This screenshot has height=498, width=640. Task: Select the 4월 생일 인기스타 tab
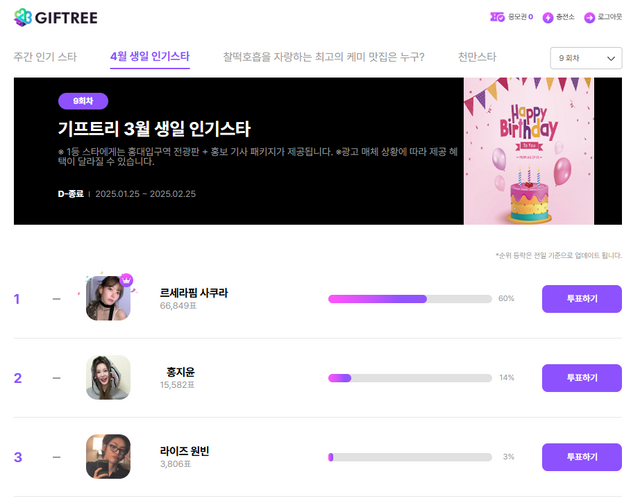point(150,57)
